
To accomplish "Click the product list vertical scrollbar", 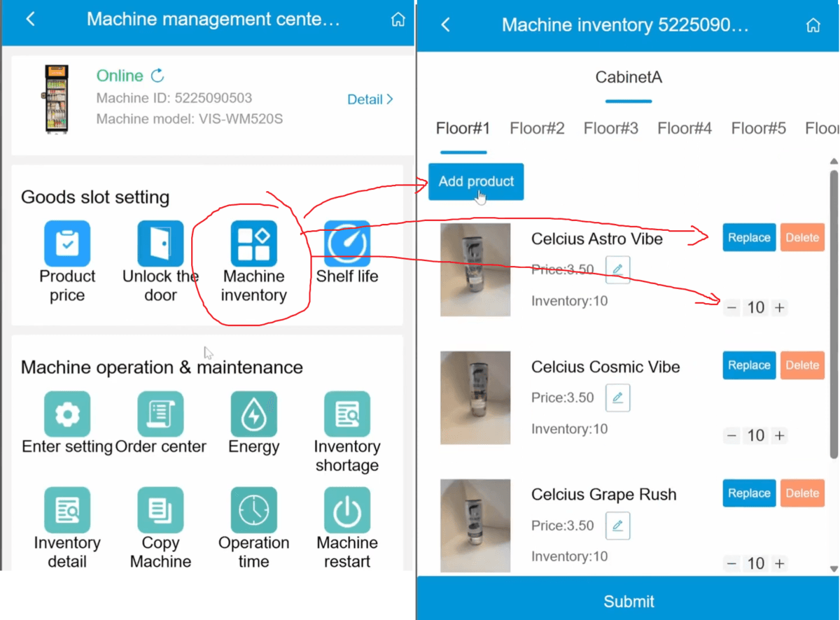I will tap(834, 315).
